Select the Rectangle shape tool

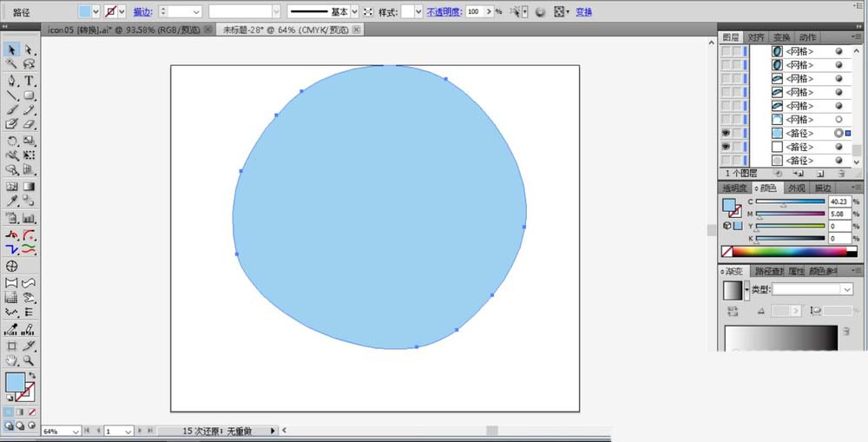29,96
